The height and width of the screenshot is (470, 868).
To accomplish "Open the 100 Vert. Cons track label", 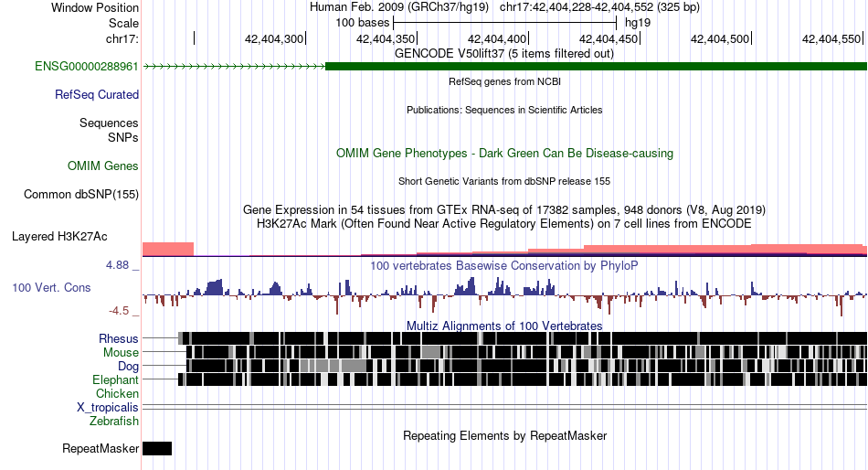I will pyautogui.click(x=51, y=288).
